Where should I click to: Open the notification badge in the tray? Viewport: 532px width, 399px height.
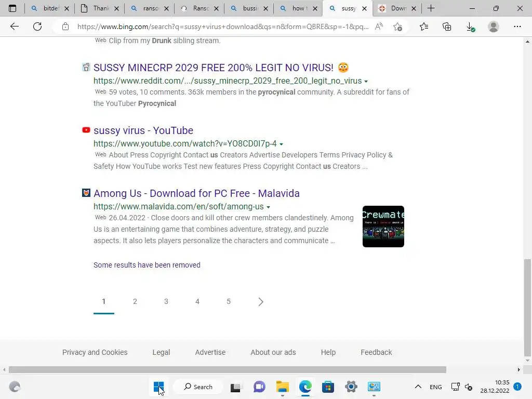517,387
